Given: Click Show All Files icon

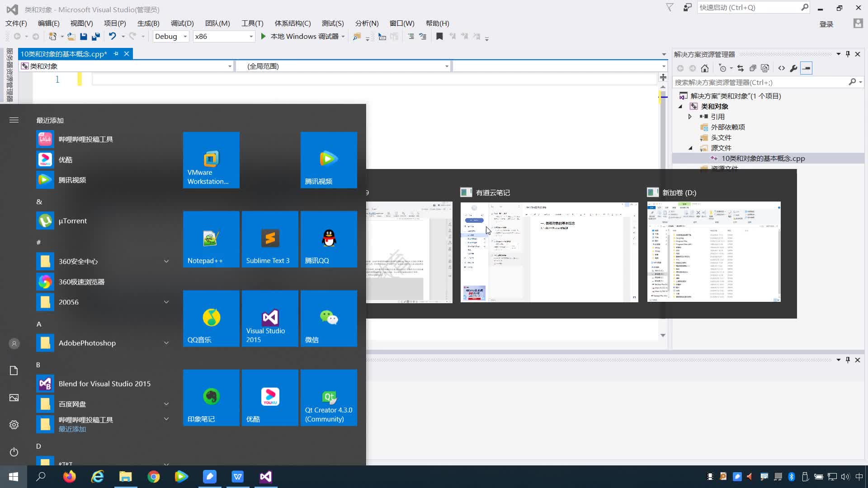Looking at the screenshot, I should pyautogui.click(x=765, y=68).
